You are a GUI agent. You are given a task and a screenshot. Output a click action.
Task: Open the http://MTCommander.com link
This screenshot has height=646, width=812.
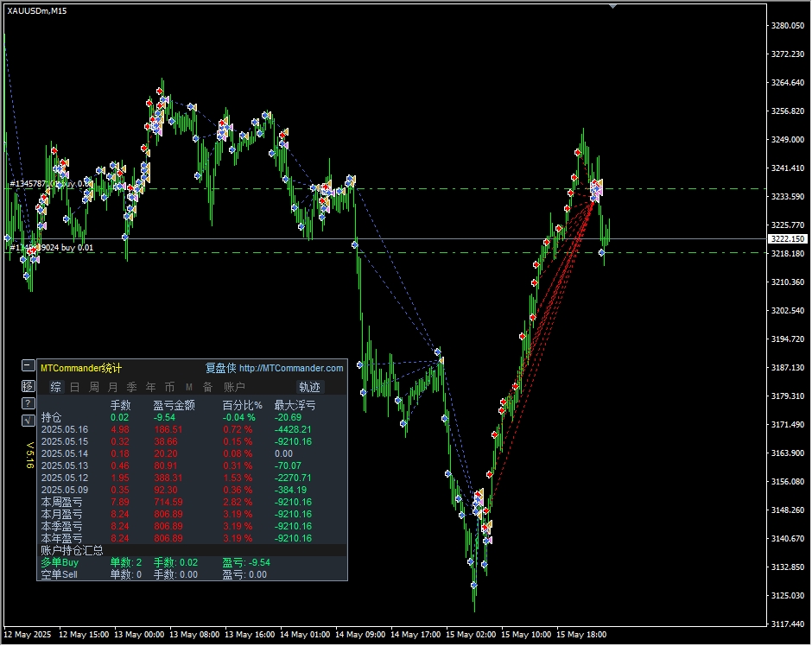tap(291, 368)
